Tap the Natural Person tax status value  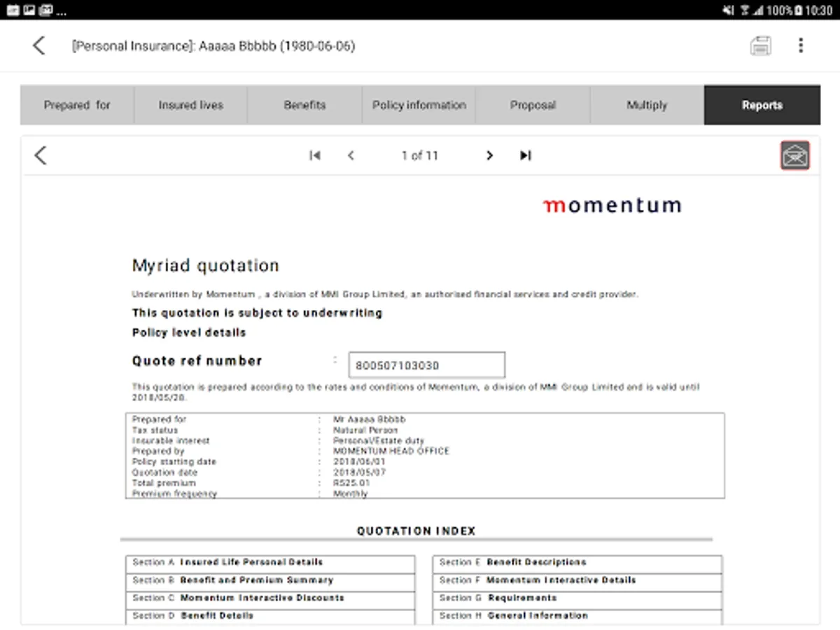point(365,430)
